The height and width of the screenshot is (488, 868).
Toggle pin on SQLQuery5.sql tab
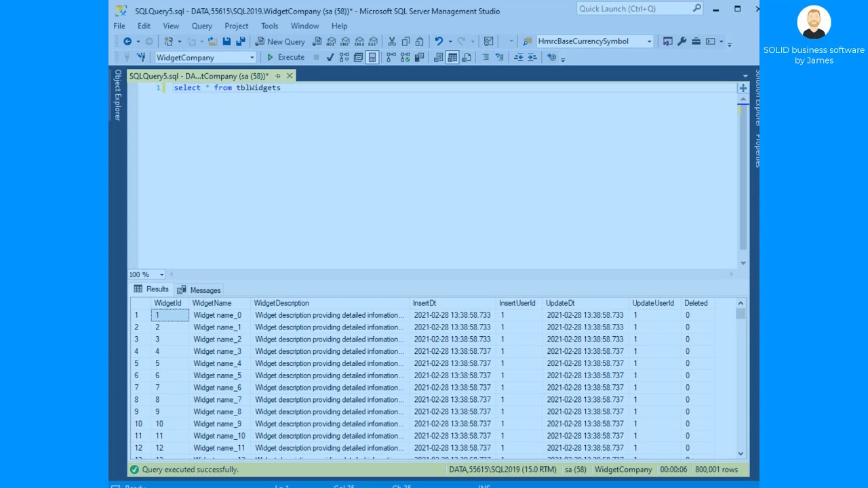(x=278, y=76)
